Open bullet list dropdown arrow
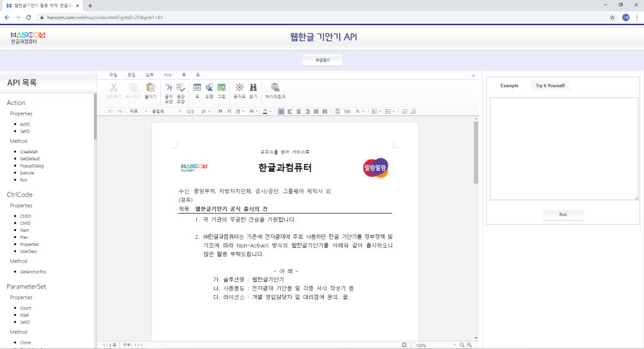The height and width of the screenshot is (349, 644). (x=393, y=111)
